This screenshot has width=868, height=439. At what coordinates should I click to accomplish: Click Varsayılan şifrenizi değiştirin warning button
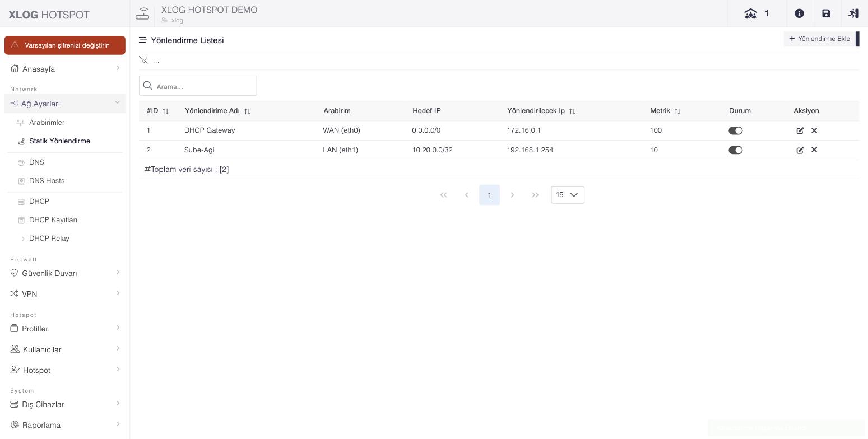(x=65, y=45)
